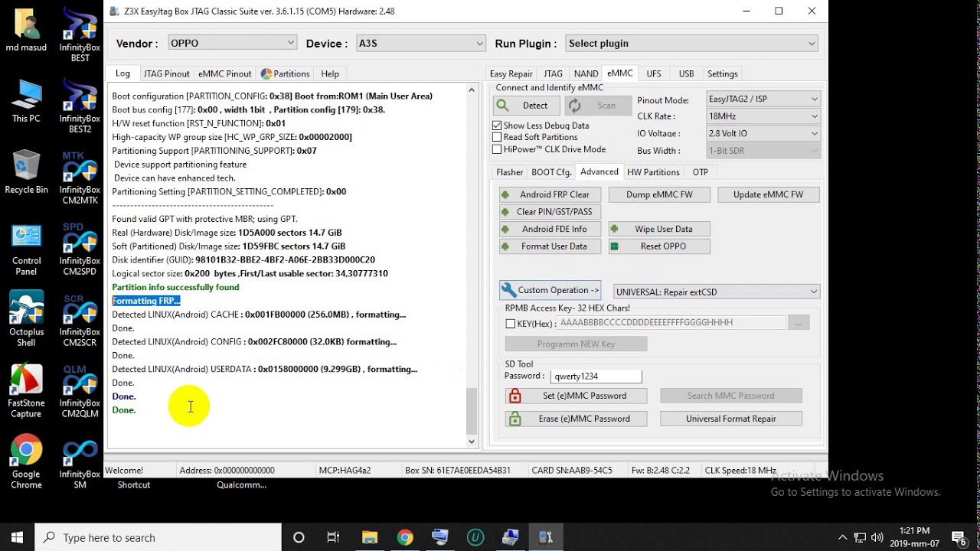Image resolution: width=980 pixels, height=551 pixels.
Task: Switch to the Partitions tab
Action: point(285,74)
